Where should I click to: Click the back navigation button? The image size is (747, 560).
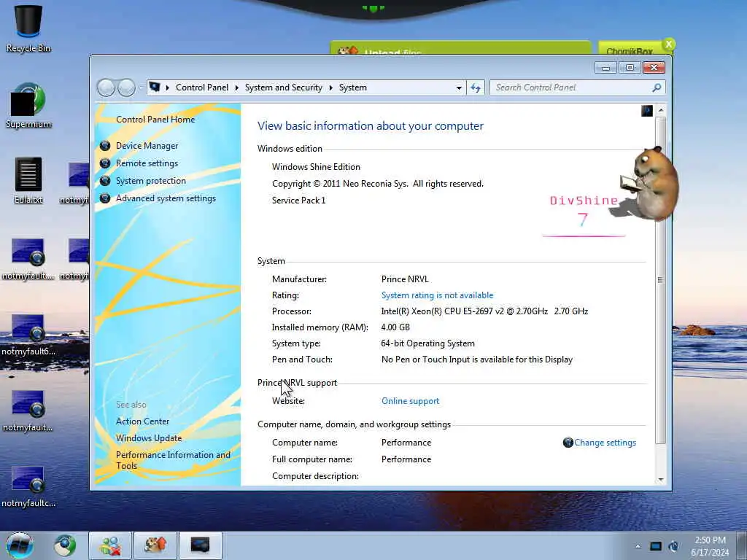106,87
